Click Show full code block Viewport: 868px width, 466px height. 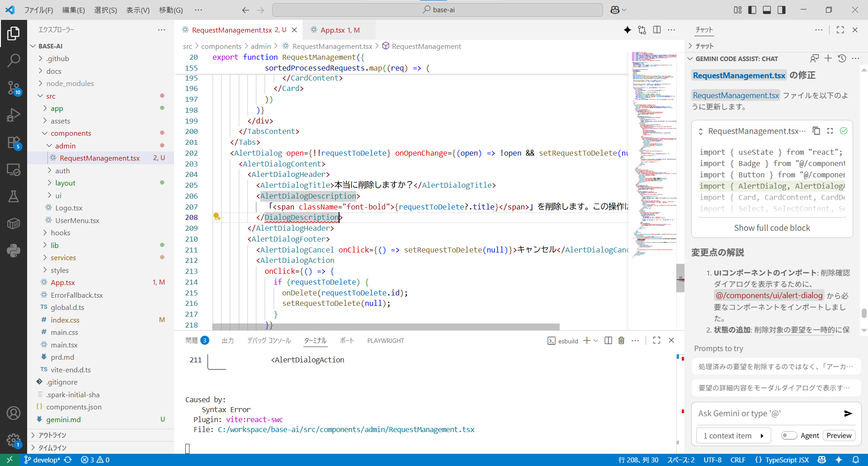[x=772, y=228]
